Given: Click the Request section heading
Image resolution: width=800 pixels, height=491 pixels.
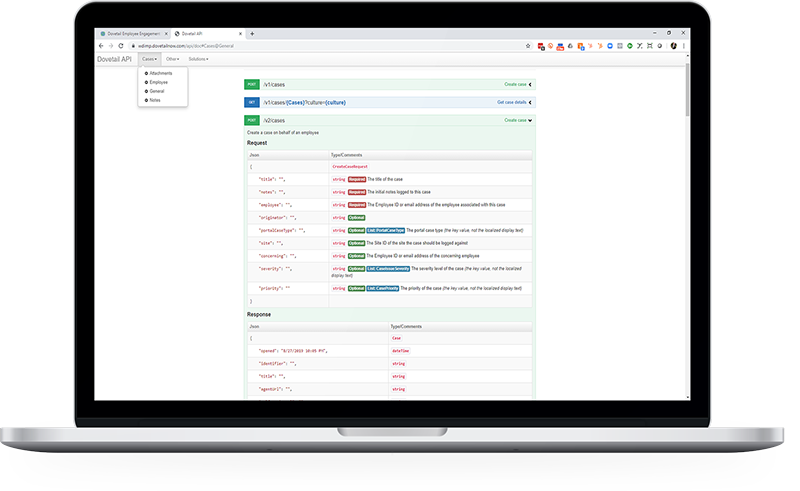Looking at the screenshot, I should (257, 143).
